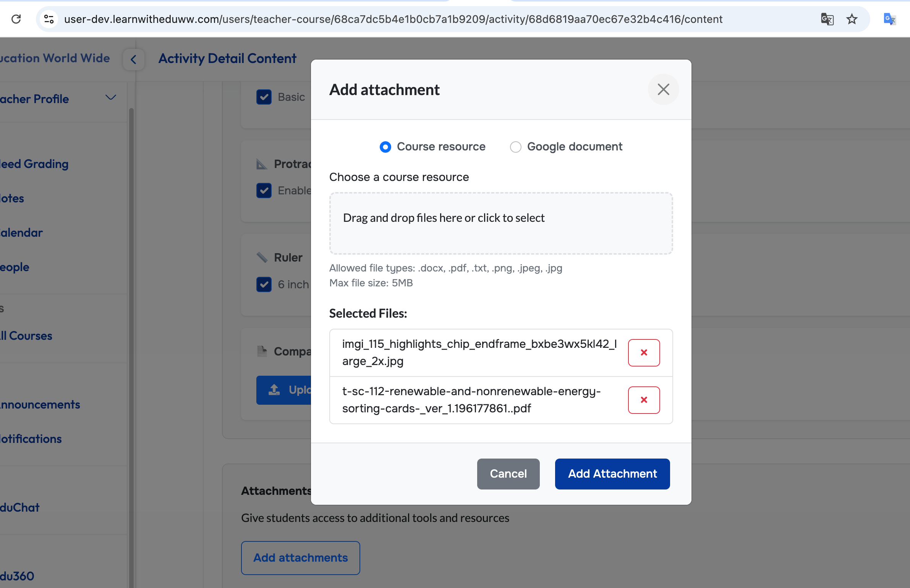Open Google Translate icon in address bar

click(827, 19)
